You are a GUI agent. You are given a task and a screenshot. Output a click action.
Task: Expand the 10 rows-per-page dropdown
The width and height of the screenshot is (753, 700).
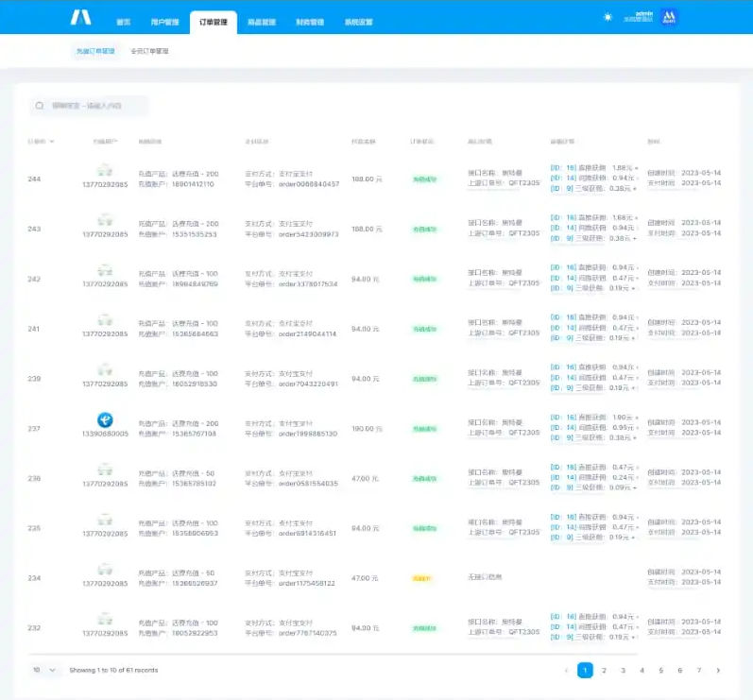44,670
